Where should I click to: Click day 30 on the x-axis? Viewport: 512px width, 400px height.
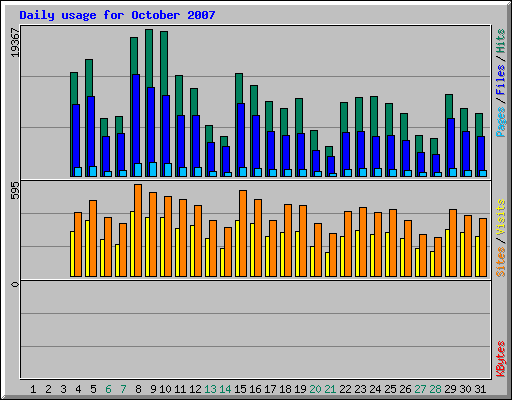point(465,389)
